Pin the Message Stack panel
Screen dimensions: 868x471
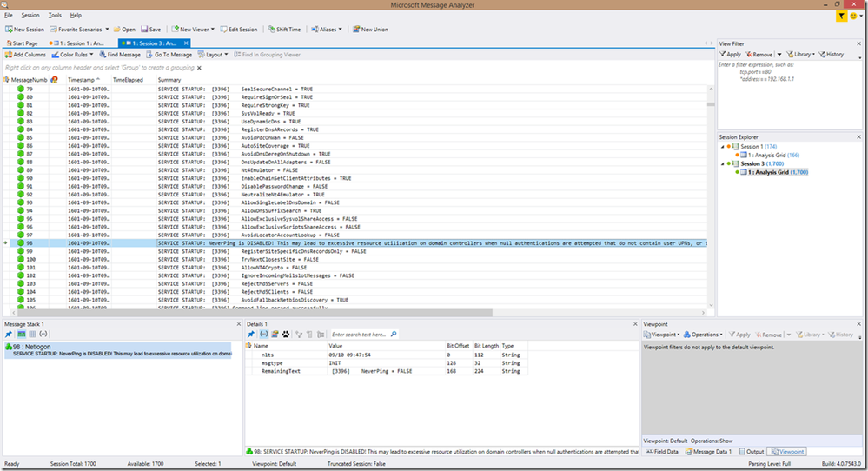coord(9,335)
